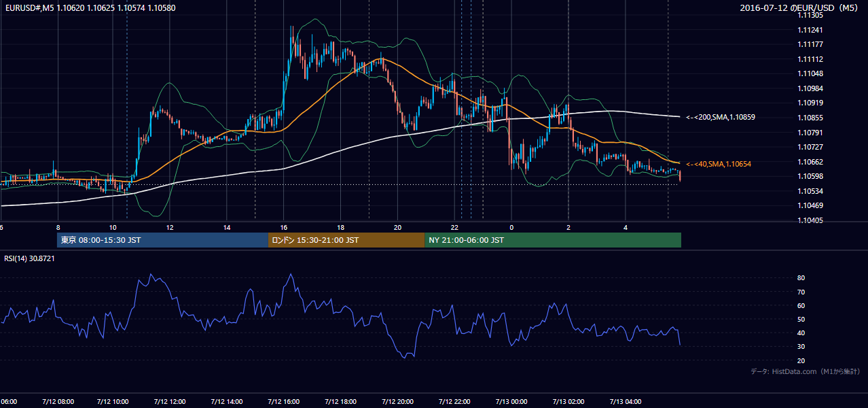Click the Tokyo 08:00-15:30 JST session bar

(163, 240)
